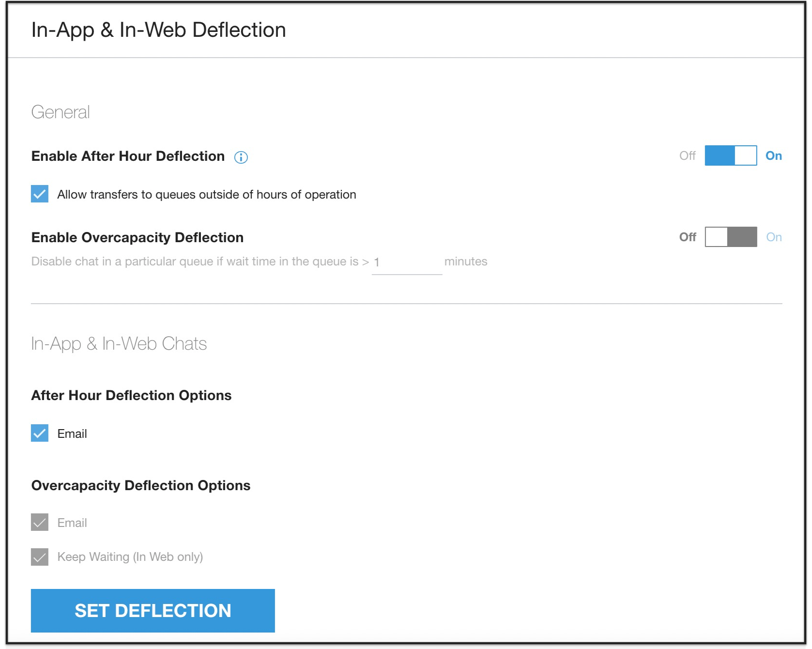Click the 'In-App & In-Web Deflection' page title
The height and width of the screenshot is (649, 812).
coord(158,30)
